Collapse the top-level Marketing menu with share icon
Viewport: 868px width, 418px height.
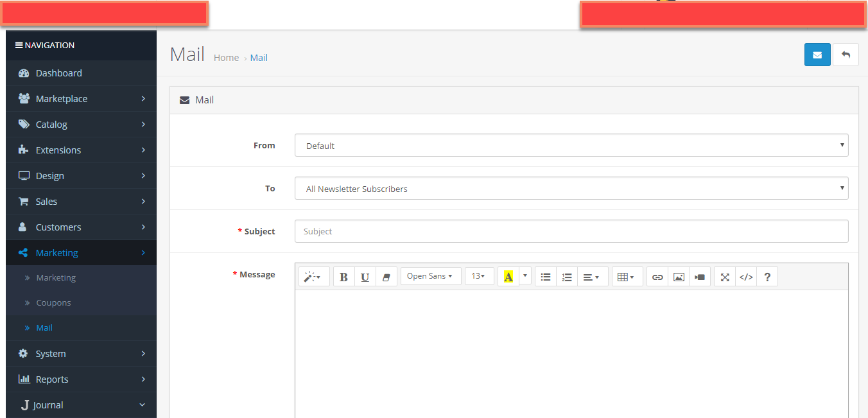point(81,253)
